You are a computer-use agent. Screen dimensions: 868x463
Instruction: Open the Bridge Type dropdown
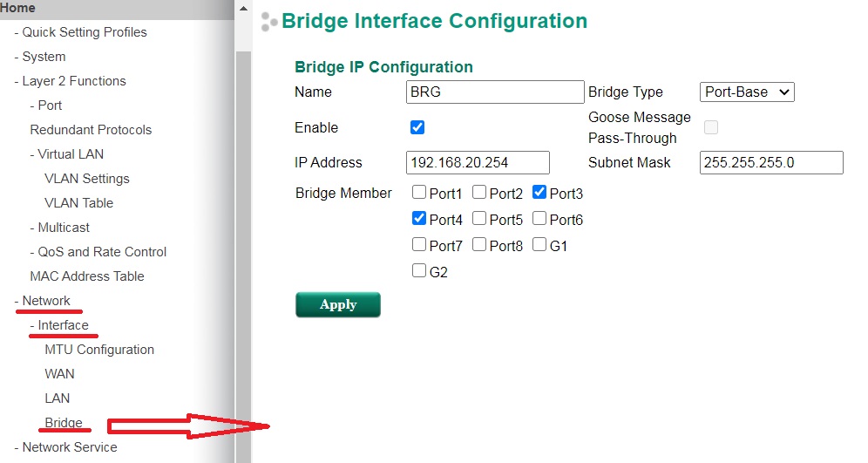747,92
